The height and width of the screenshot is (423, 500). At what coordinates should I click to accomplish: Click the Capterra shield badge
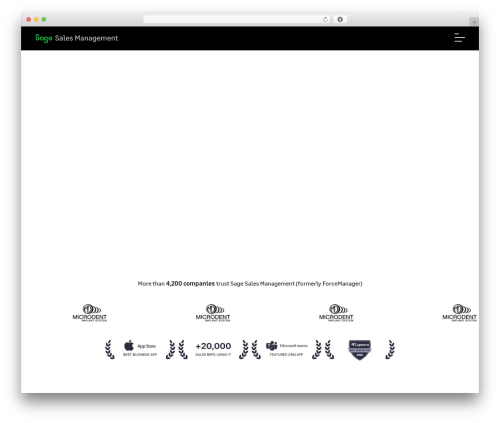coord(360,350)
